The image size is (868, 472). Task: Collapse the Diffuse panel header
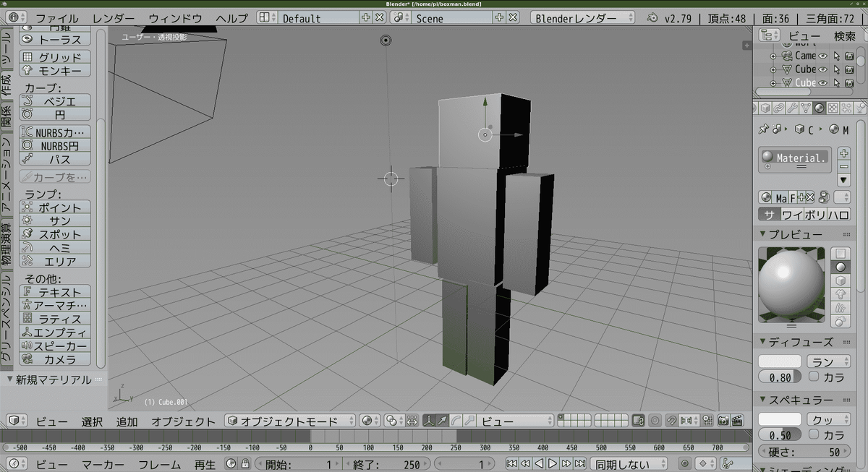click(x=763, y=342)
